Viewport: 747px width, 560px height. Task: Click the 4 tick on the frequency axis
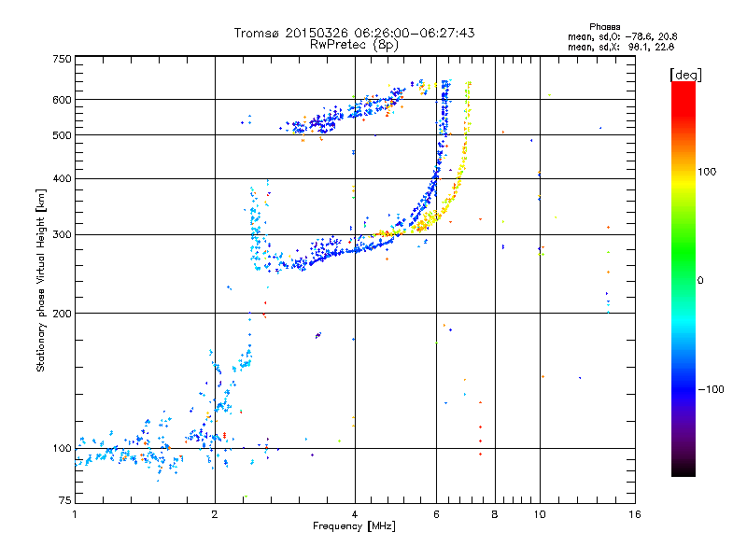pos(355,514)
